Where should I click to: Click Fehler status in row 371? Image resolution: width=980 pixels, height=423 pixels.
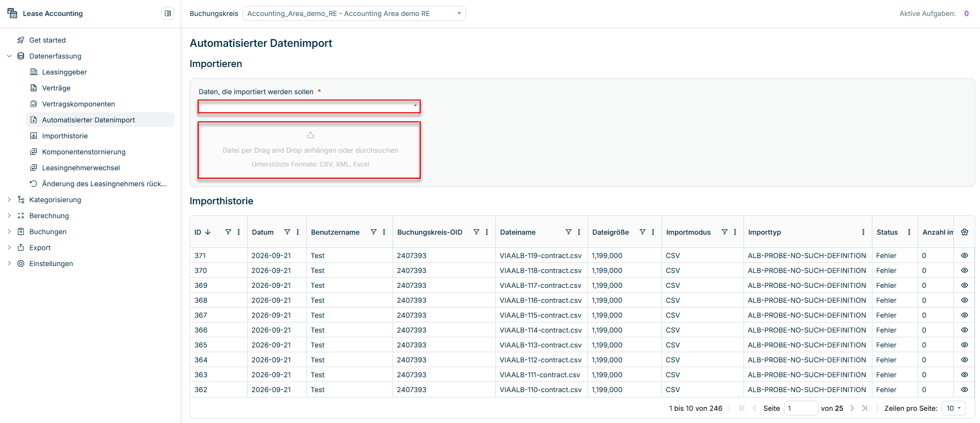click(x=886, y=255)
